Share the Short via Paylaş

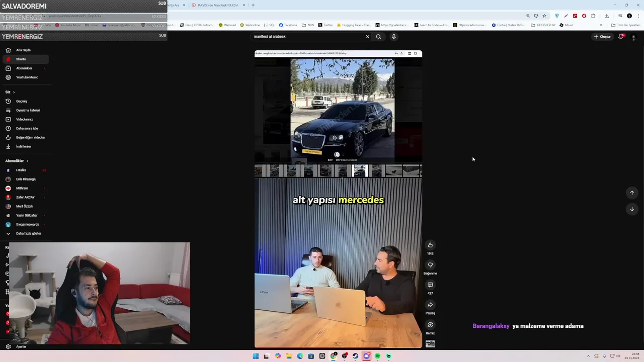click(x=430, y=305)
